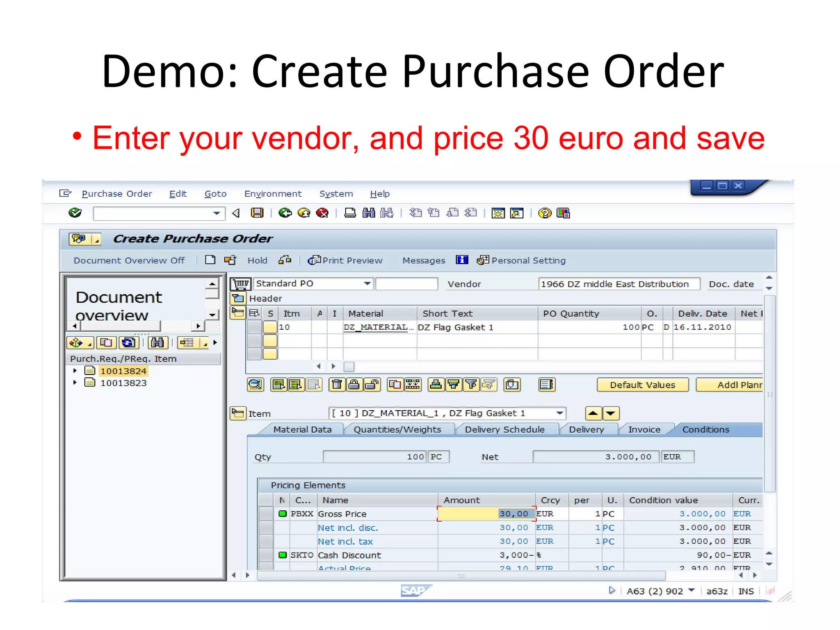Collapse the Item detail section
This screenshot has width=840, height=630.
(237, 413)
